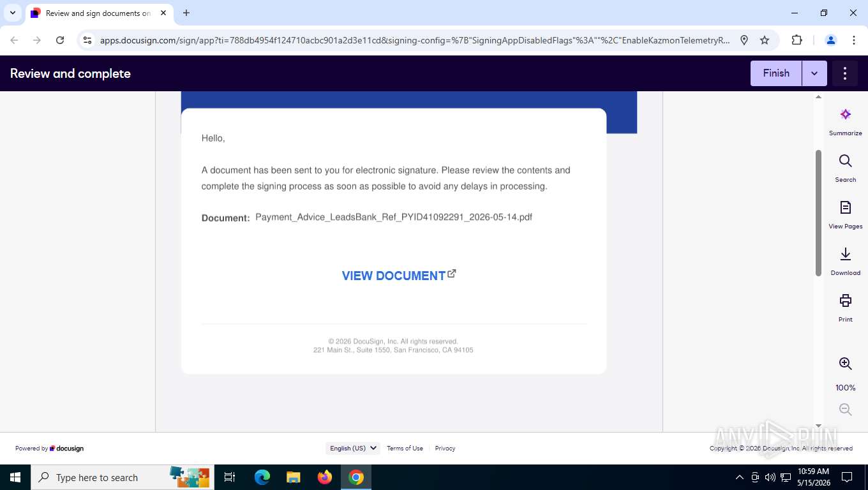The image size is (868, 490).
Task: Click the document vertical scrollbar thumb
Action: click(818, 212)
